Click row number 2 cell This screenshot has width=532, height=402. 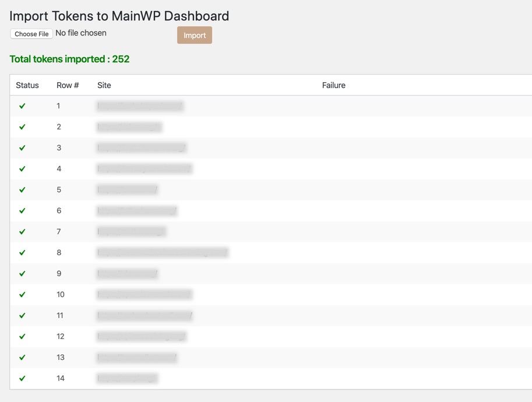point(59,127)
